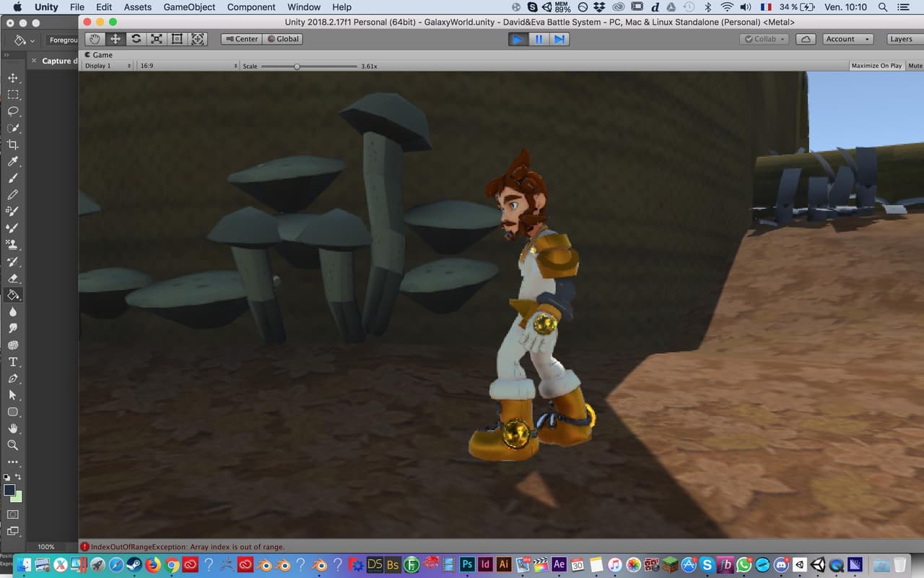The width and height of the screenshot is (924, 578).
Task: Open the Help menu
Action: pos(342,7)
